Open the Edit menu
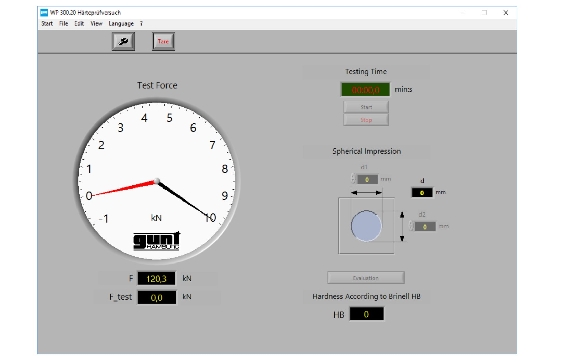 click(79, 24)
